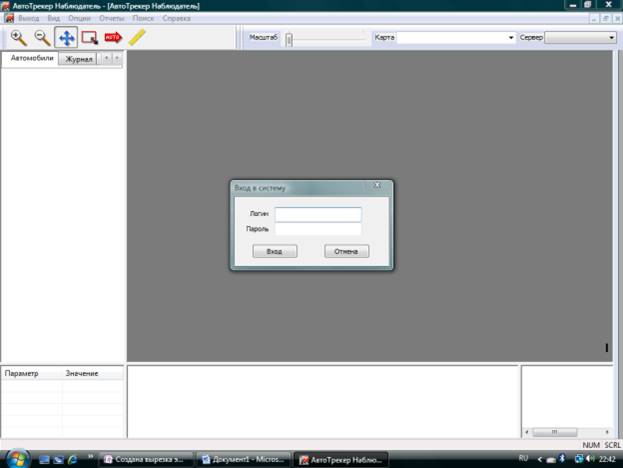
Task: Select the yellow ruler measure tool
Action: coord(137,38)
